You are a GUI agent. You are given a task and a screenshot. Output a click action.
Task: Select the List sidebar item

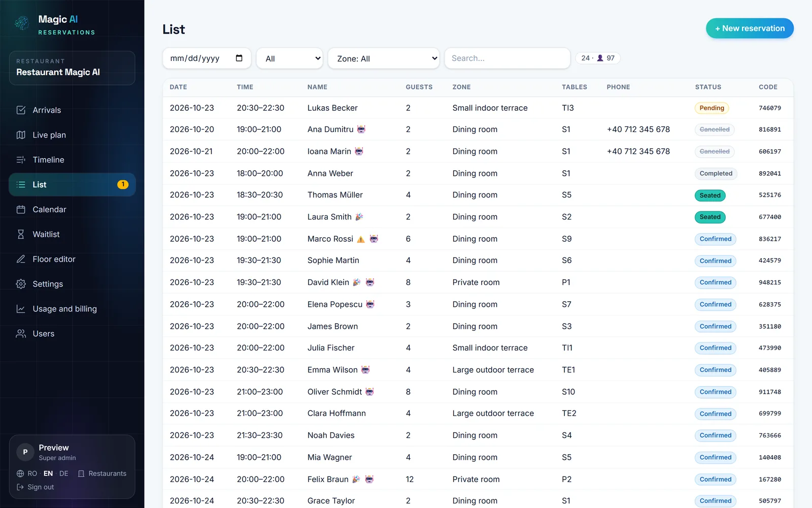tap(72, 185)
